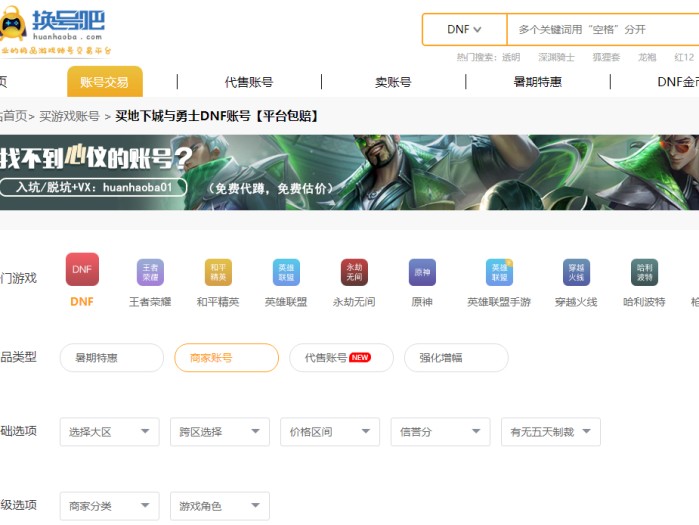
Task: Expand the 跨区选择 dropdown
Action: (220, 431)
